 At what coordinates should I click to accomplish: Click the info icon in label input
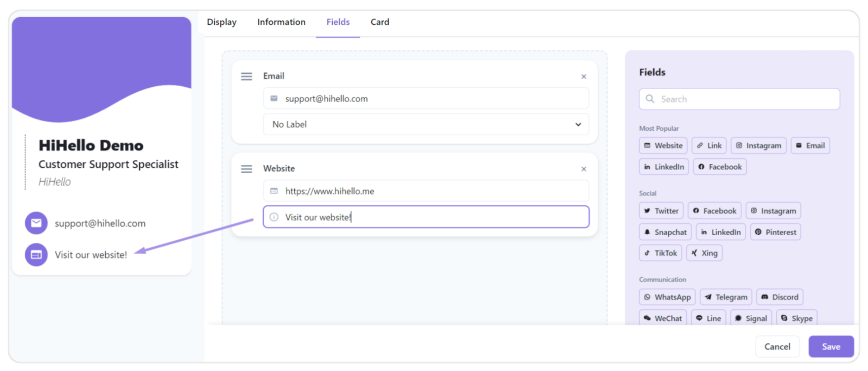(x=274, y=217)
